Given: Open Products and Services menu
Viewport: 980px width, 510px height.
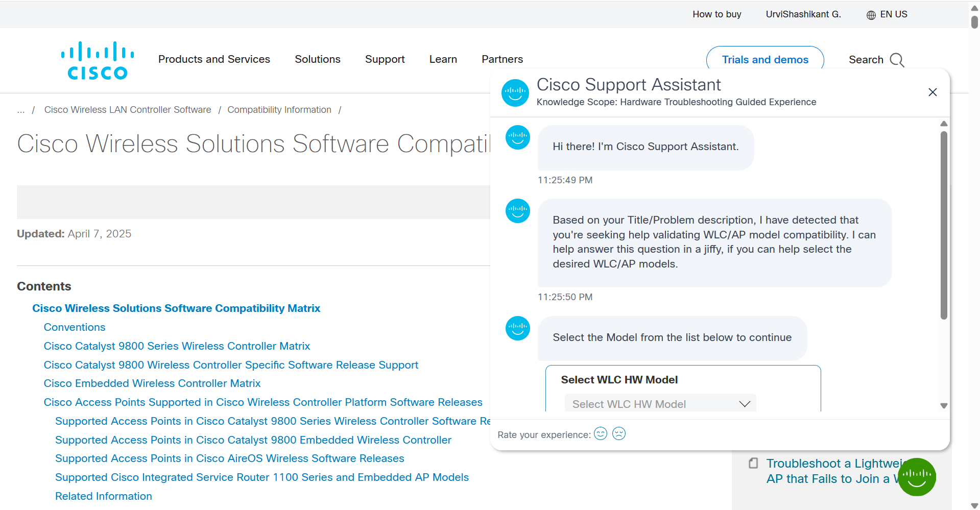Looking at the screenshot, I should [214, 59].
